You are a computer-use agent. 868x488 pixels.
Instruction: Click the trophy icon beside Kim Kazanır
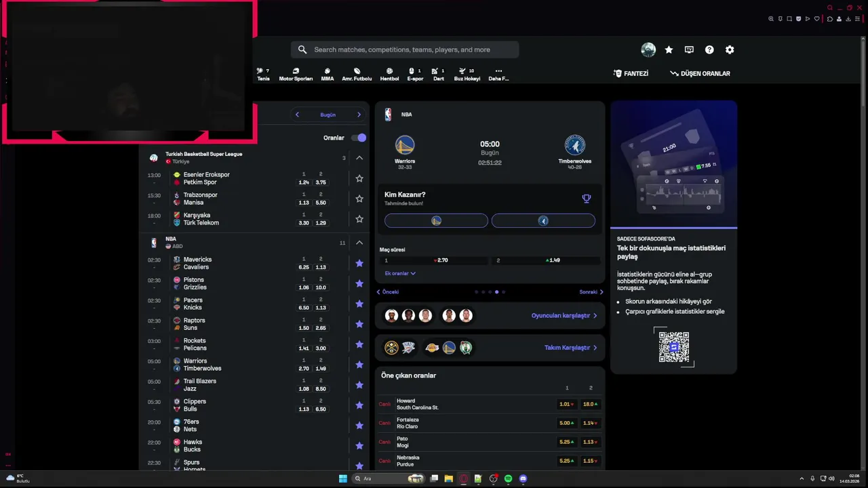click(x=587, y=199)
